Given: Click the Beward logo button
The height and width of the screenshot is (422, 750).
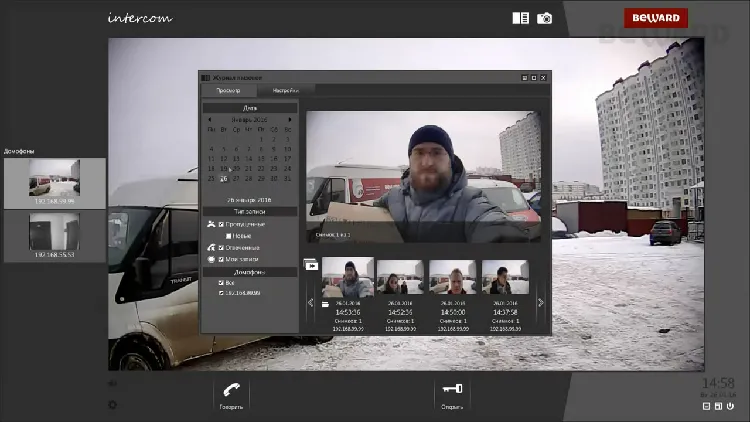Looking at the screenshot, I should 656,18.
